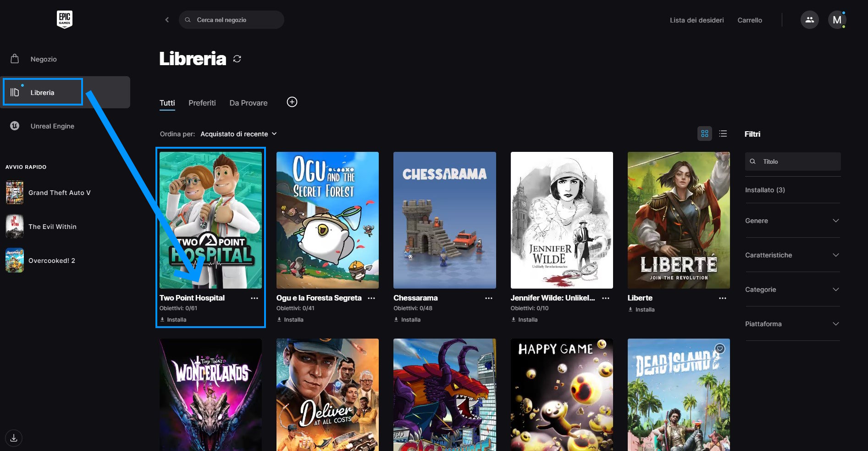Open the Acquistato di recente sort dropdown
868x451 pixels.
point(238,134)
